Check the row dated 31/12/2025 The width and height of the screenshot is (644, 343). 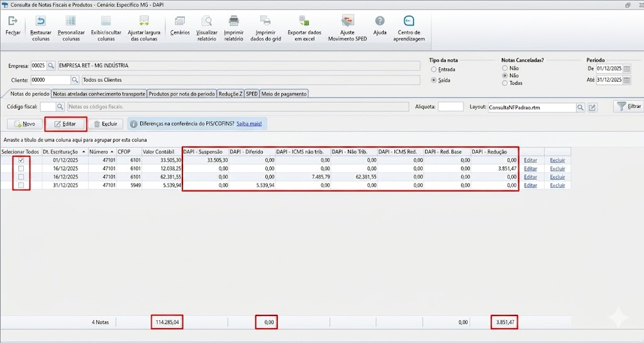pyautogui.click(x=21, y=185)
